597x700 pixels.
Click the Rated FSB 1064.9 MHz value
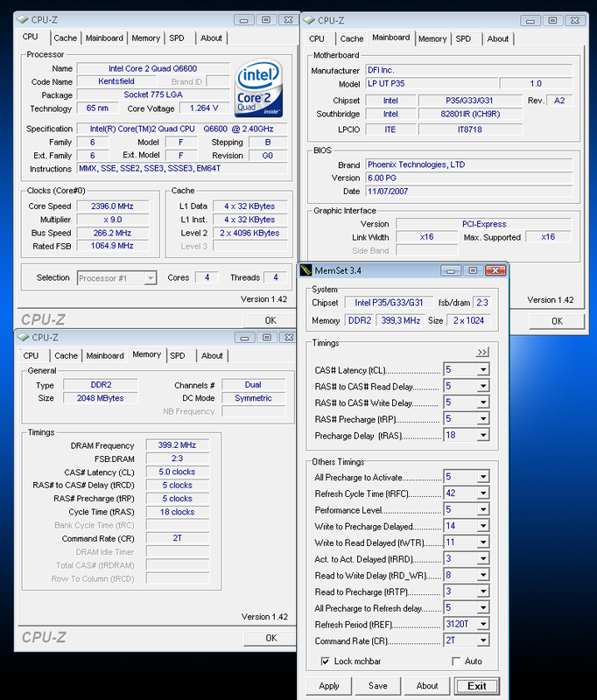point(113,246)
